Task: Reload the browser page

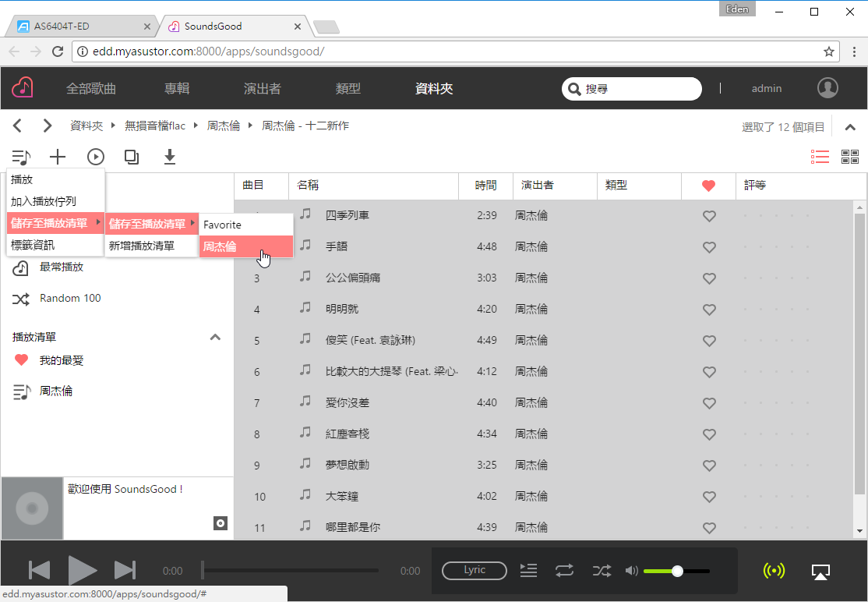Action: (x=58, y=51)
